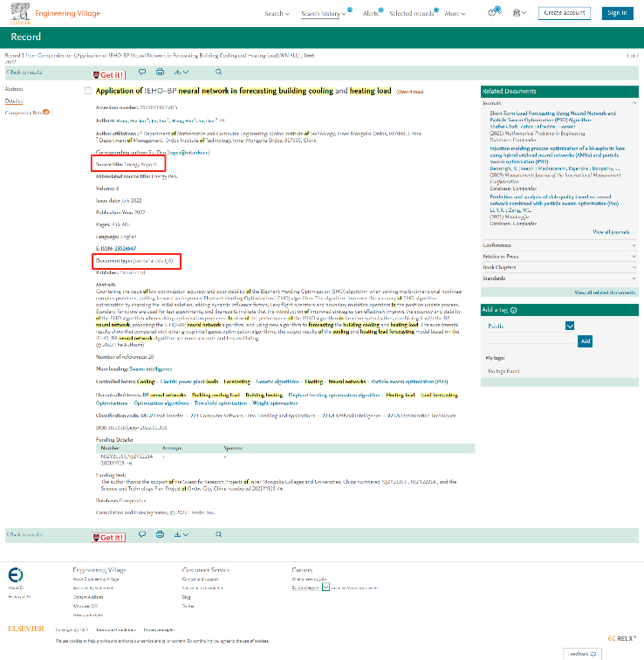This screenshot has height=660, width=644.
Task: Click View all journals link
Action: tap(611, 232)
